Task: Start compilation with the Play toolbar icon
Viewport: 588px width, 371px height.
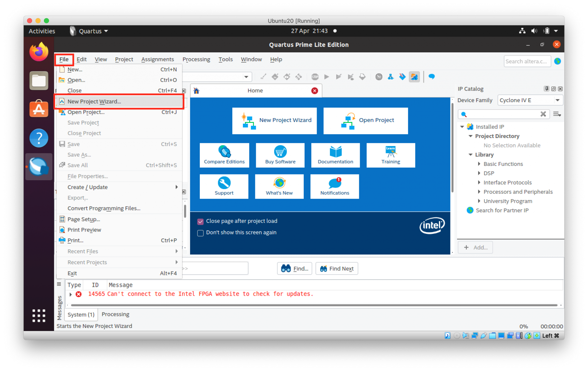Action: [326, 77]
